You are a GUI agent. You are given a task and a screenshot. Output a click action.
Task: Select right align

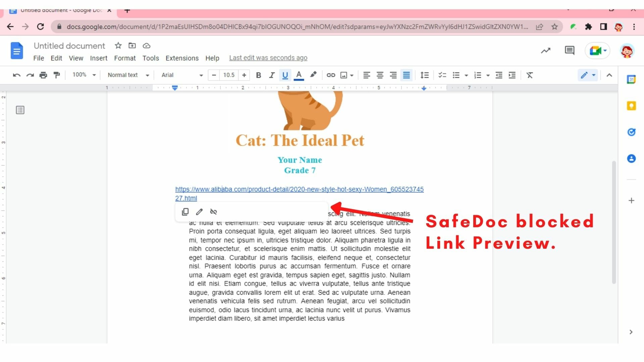[393, 75]
